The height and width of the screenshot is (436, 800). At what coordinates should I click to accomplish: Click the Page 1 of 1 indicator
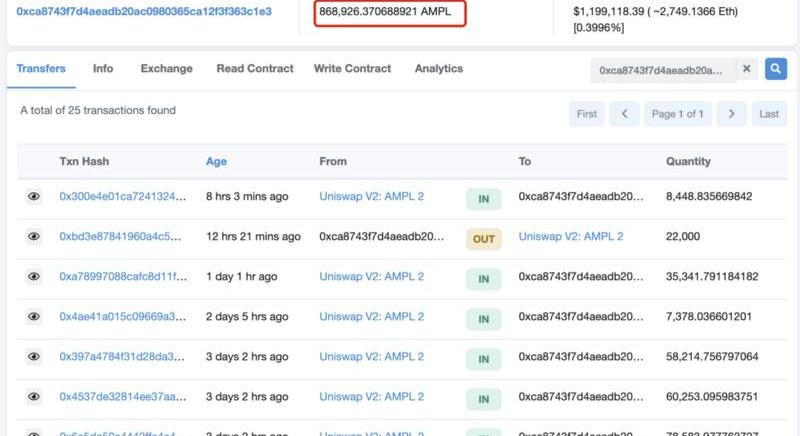tap(678, 114)
